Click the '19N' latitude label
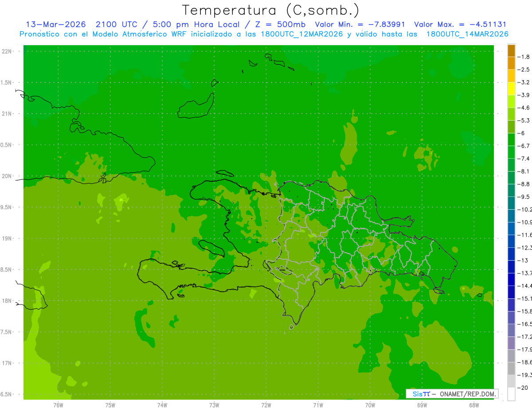This screenshot has height=411, width=532. coord(7,239)
